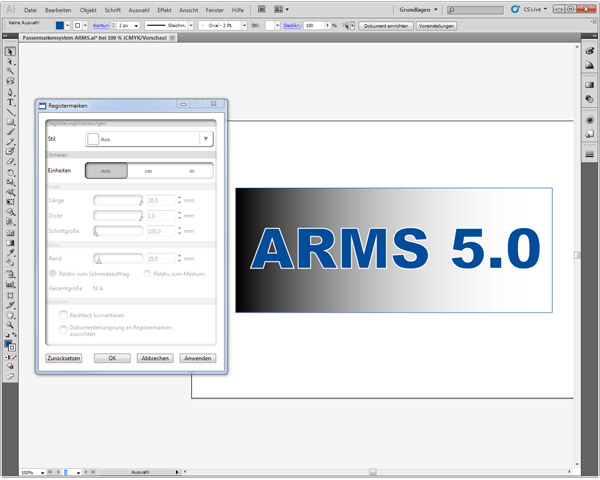Open the Datei menu
Viewport: 600px width, 480px height.
[30, 10]
